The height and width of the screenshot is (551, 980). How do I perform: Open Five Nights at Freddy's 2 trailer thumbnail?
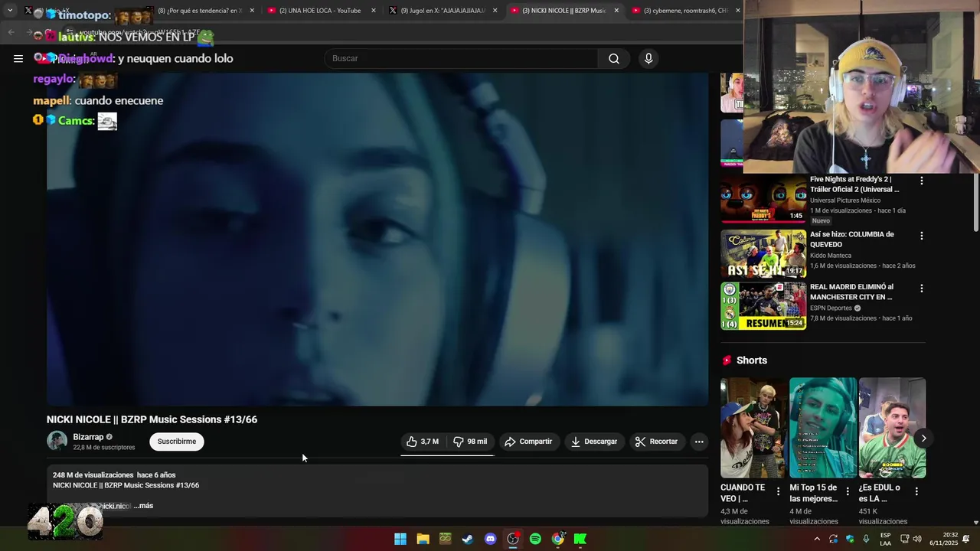[x=763, y=199]
